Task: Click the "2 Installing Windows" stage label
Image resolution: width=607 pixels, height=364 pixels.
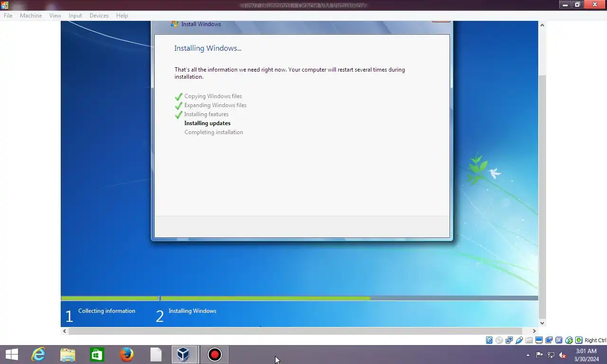Action: tap(186, 315)
